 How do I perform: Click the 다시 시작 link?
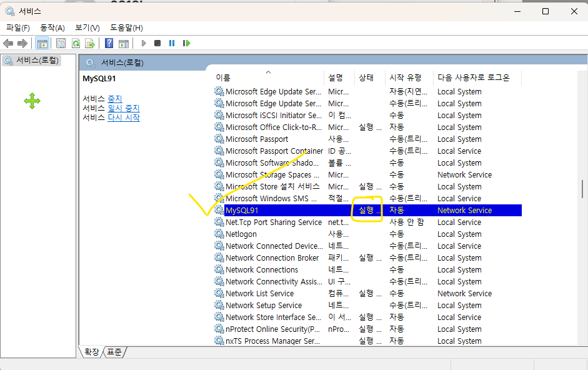pos(124,117)
